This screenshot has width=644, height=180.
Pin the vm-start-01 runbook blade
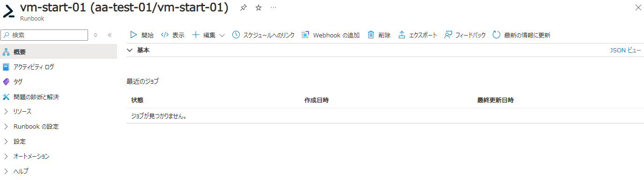coord(243,8)
